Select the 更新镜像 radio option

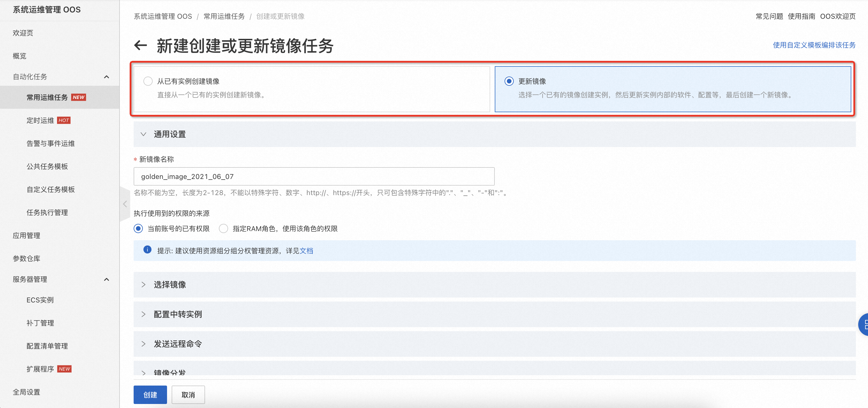[509, 81]
